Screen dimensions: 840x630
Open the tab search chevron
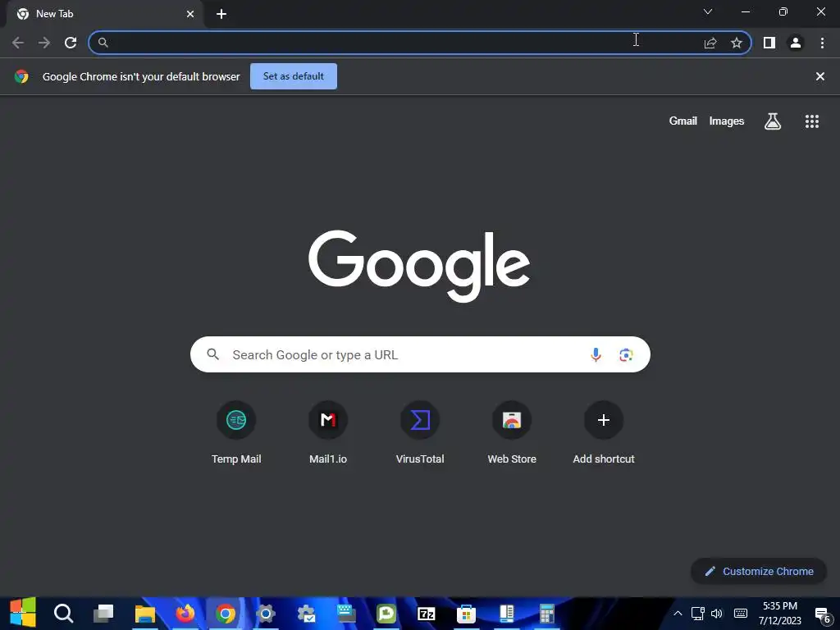coord(708,11)
